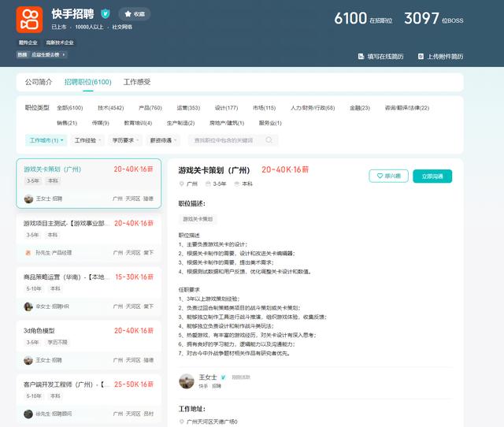Click the 6100 在招职位 count
This screenshot has width=504, height=427.
(x=363, y=18)
